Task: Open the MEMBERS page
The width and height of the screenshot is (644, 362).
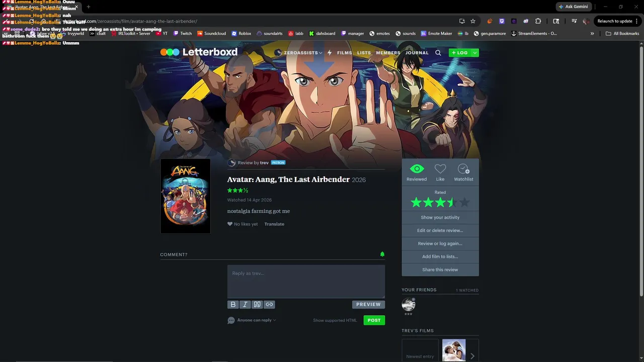Action: 388,53
